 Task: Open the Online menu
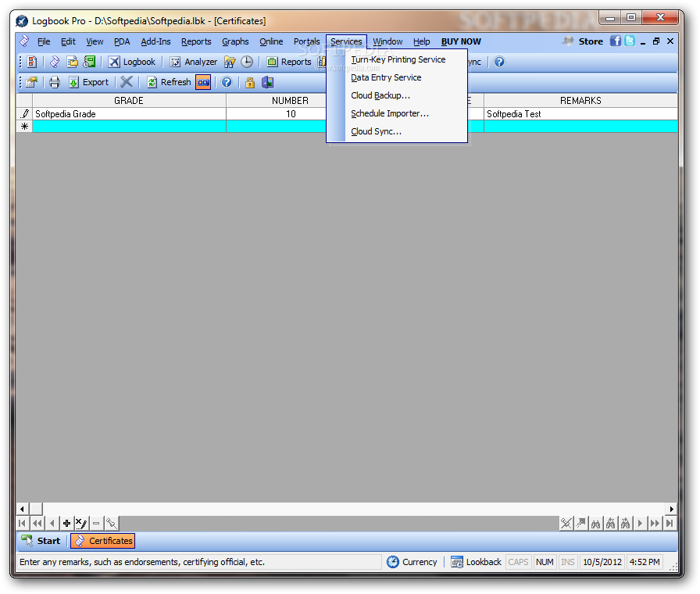pos(271,41)
